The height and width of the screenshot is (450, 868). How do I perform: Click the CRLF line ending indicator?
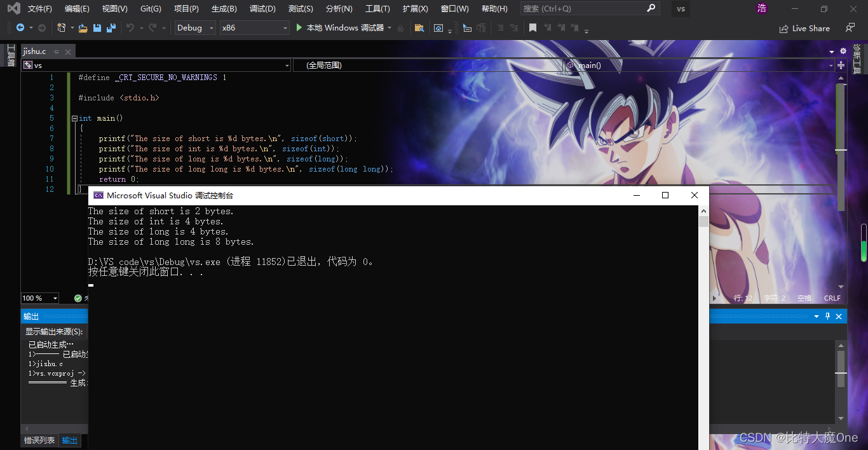[x=832, y=298]
